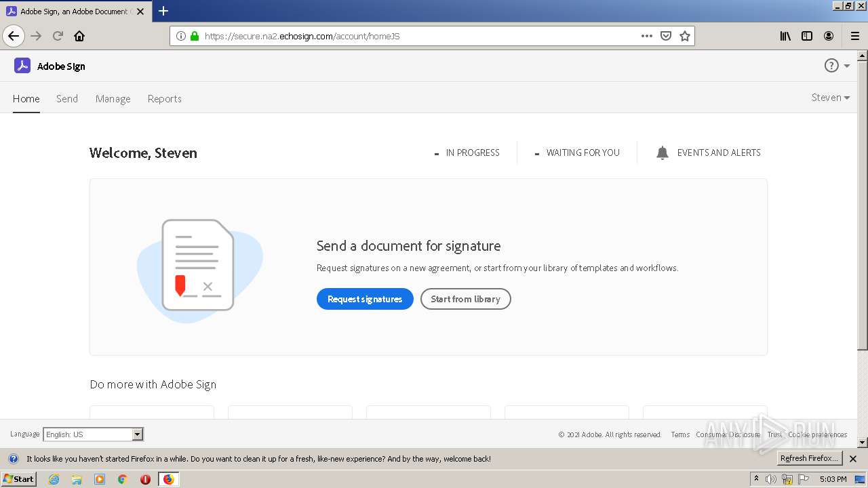
Task: Click the Firefox home icon
Action: pyautogui.click(x=79, y=36)
